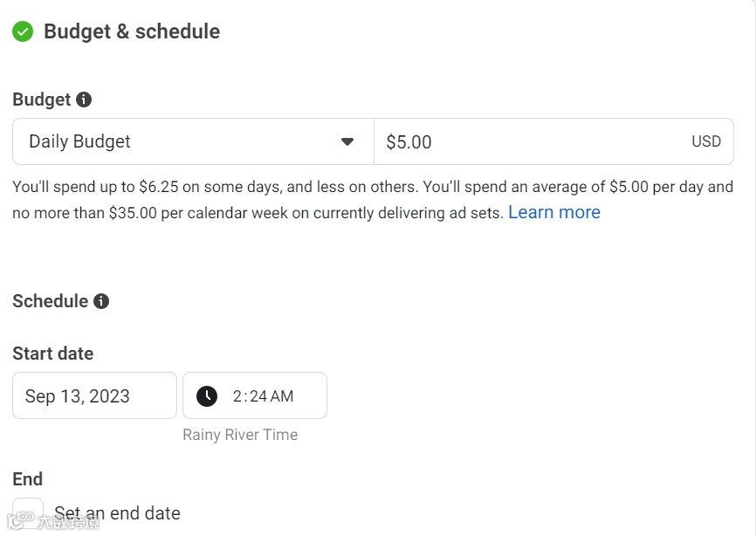Viewport: 756px width, 536px height.
Task: Click the clock icon in the time field
Action: [x=207, y=395]
